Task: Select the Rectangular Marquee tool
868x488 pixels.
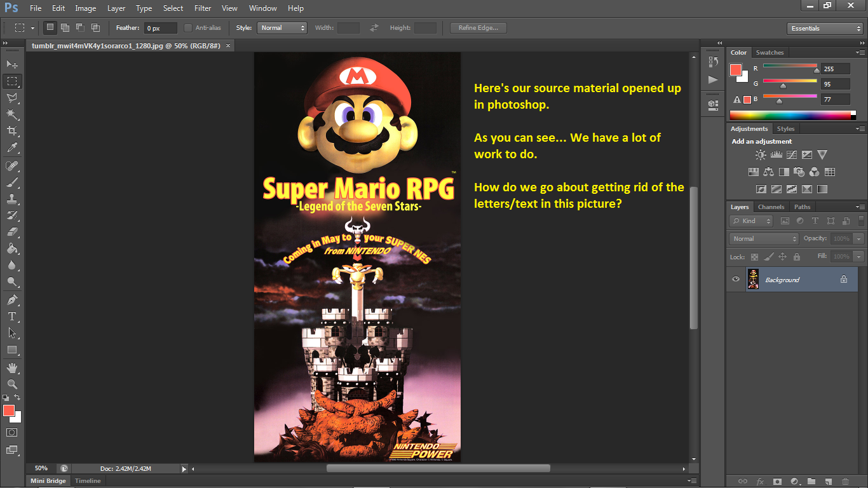Action: click(x=12, y=81)
